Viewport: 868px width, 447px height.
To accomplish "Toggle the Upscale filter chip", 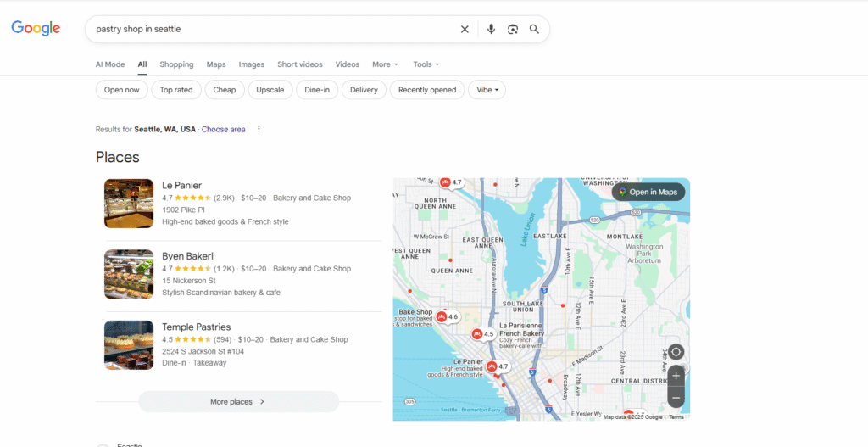I will point(270,90).
